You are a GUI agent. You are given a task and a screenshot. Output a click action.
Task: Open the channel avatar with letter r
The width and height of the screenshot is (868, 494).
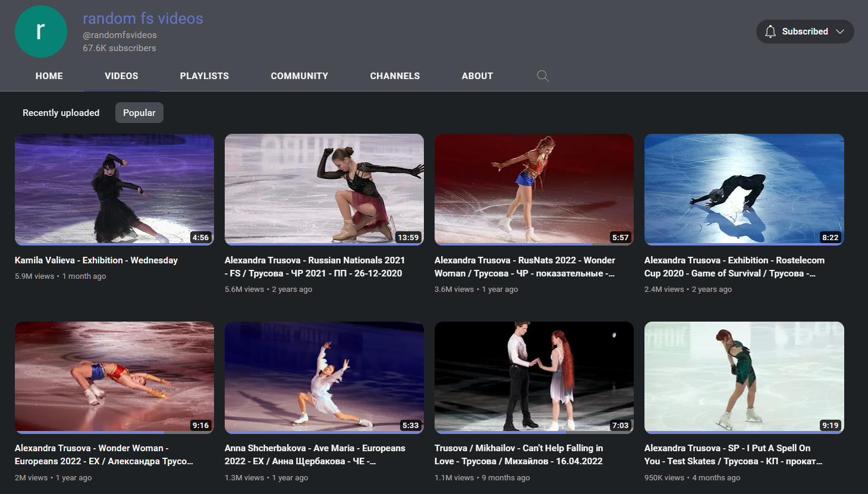click(x=40, y=32)
